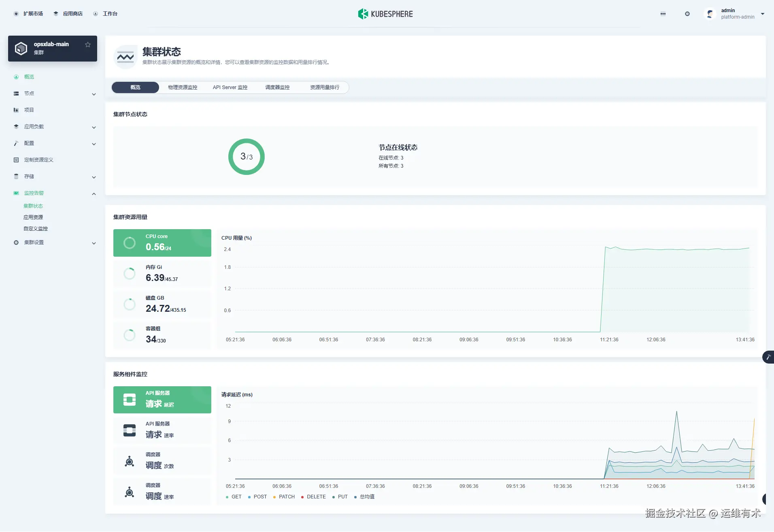The image size is (774, 532).
Task: Select 定制资源定义 in the sidebar
Action: pos(38,160)
